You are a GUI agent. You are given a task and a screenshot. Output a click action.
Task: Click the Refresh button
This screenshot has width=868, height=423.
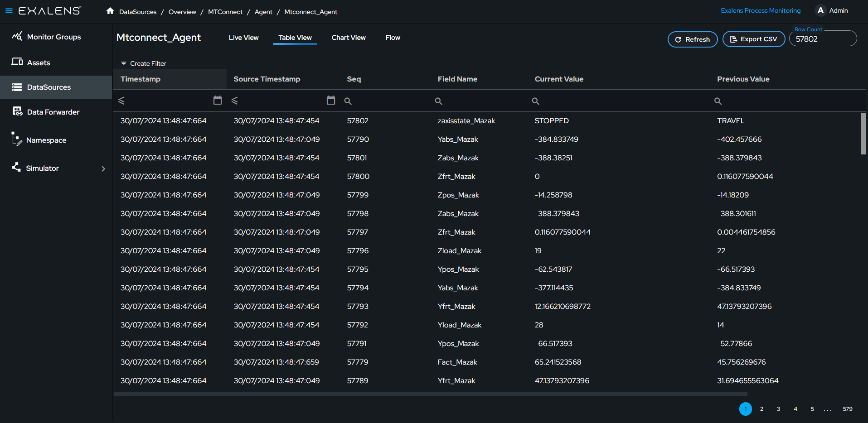click(x=693, y=39)
